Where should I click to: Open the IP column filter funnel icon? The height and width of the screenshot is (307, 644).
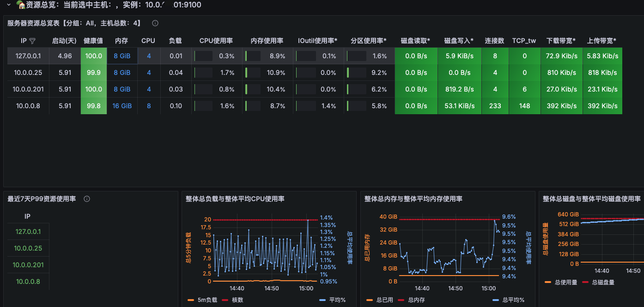pyautogui.click(x=32, y=41)
